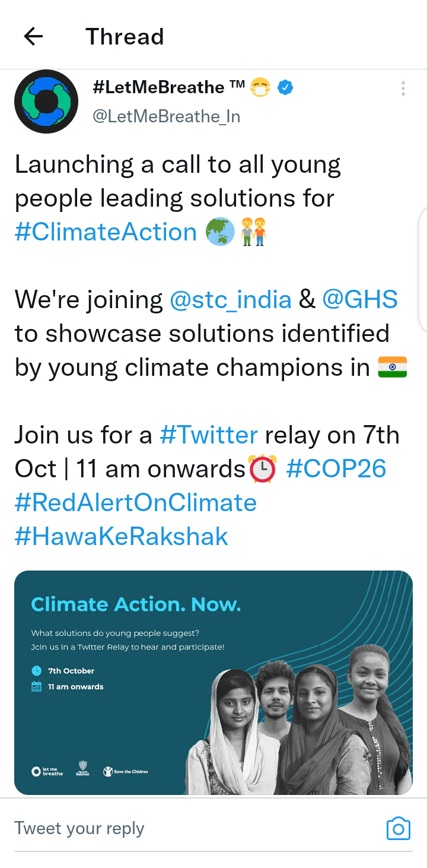Open the #HawaKeRakshak hashtag

(122, 537)
